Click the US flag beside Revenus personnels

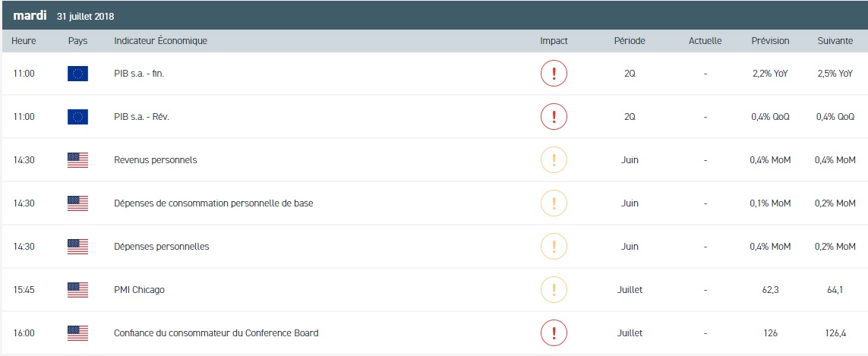point(77,160)
